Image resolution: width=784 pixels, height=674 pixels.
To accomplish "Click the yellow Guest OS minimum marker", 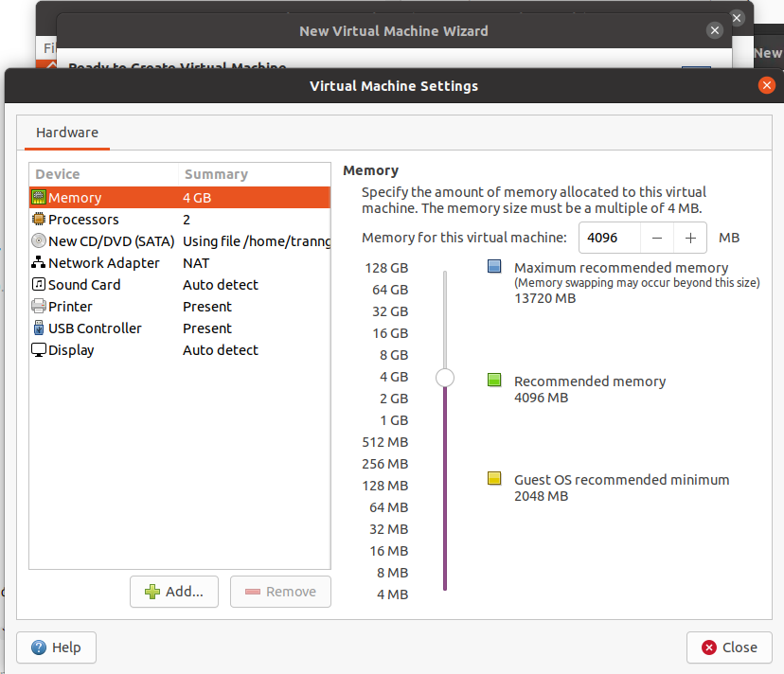I will click(494, 478).
